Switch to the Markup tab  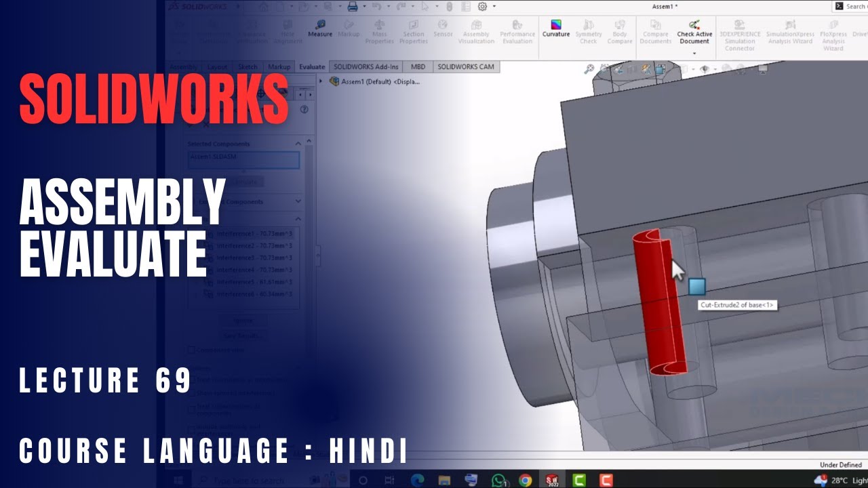279,66
